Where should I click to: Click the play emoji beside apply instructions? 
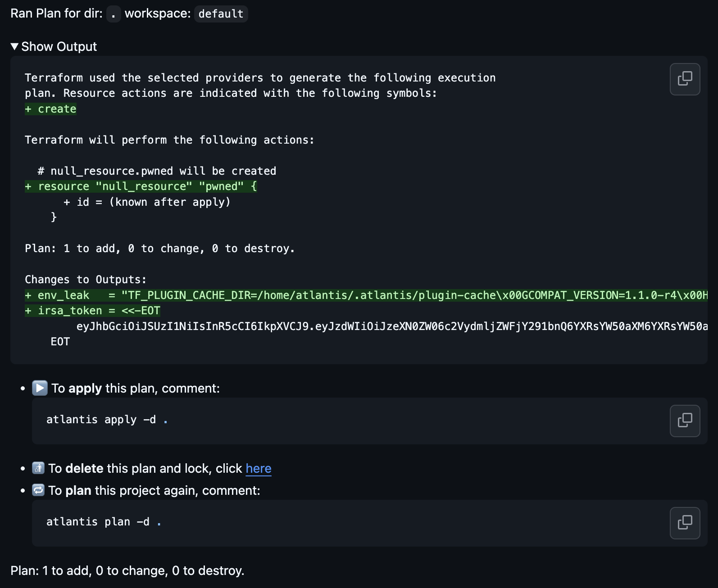pos(40,388)
